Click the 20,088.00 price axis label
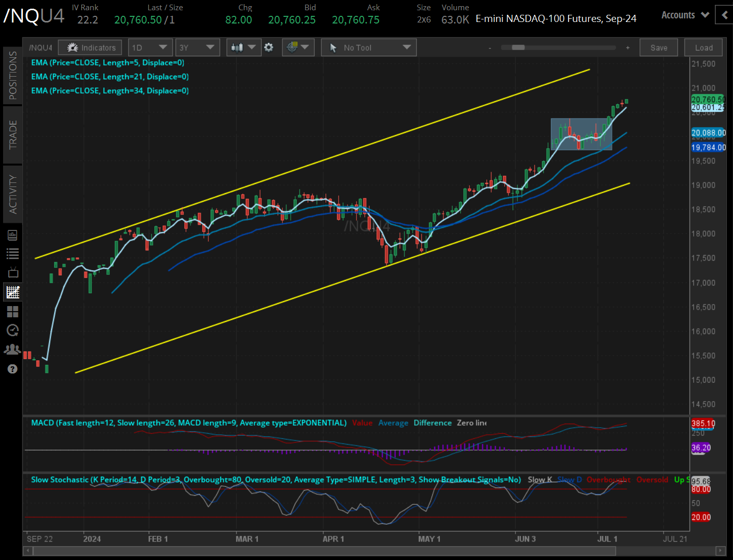733x560 pixels. pyautogui.click(x=708, y=133)
